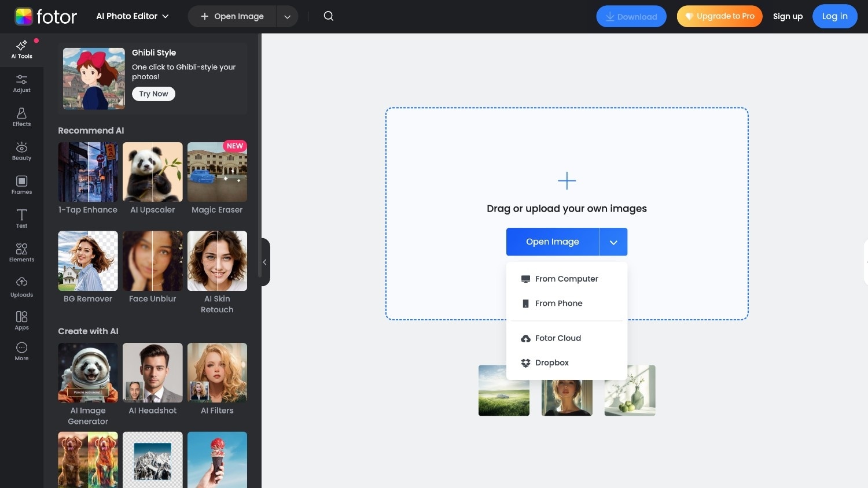The image size is (868, 488).
Task: Select the Face Unblur tool
Action: 153,268
